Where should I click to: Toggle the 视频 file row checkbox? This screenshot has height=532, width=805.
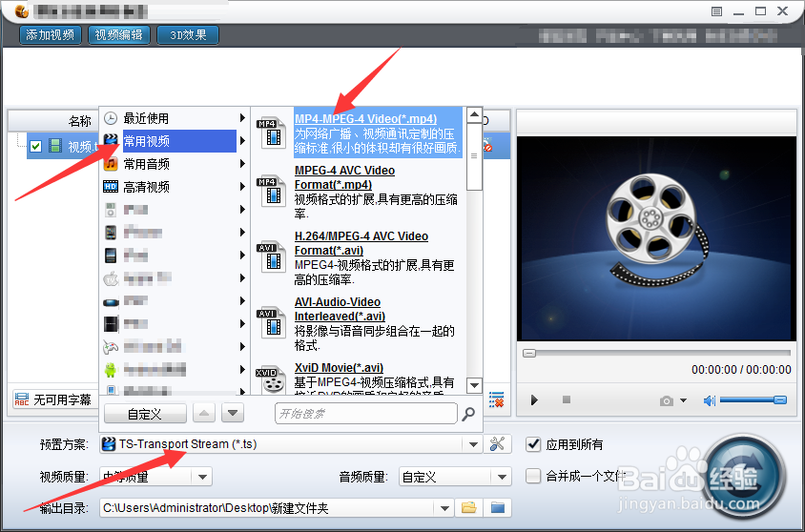tap(35, 146)
